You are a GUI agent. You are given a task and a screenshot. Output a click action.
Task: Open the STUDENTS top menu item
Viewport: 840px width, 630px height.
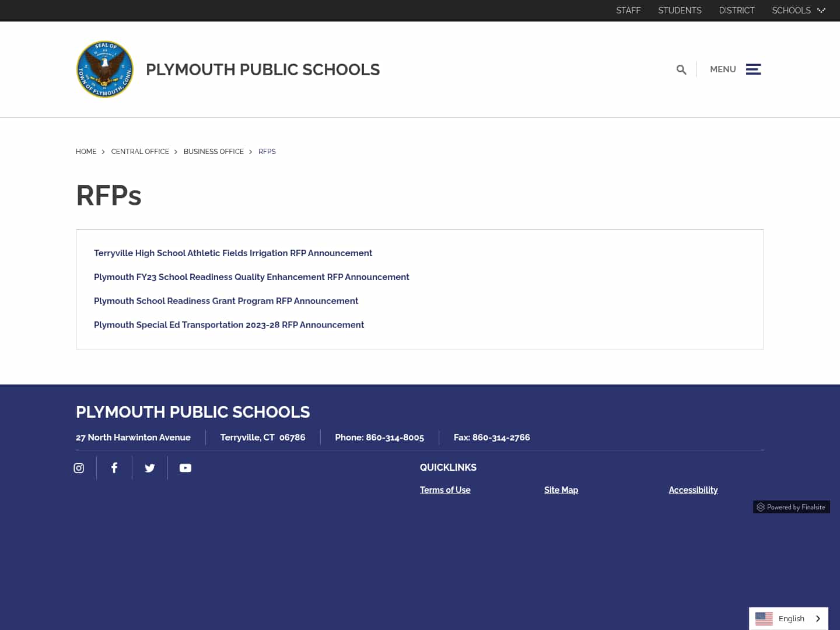[680, 10]
